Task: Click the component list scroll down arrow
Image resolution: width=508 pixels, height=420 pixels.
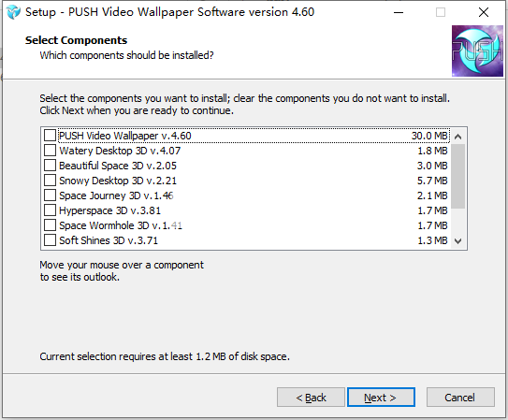Action: point(457,241)
